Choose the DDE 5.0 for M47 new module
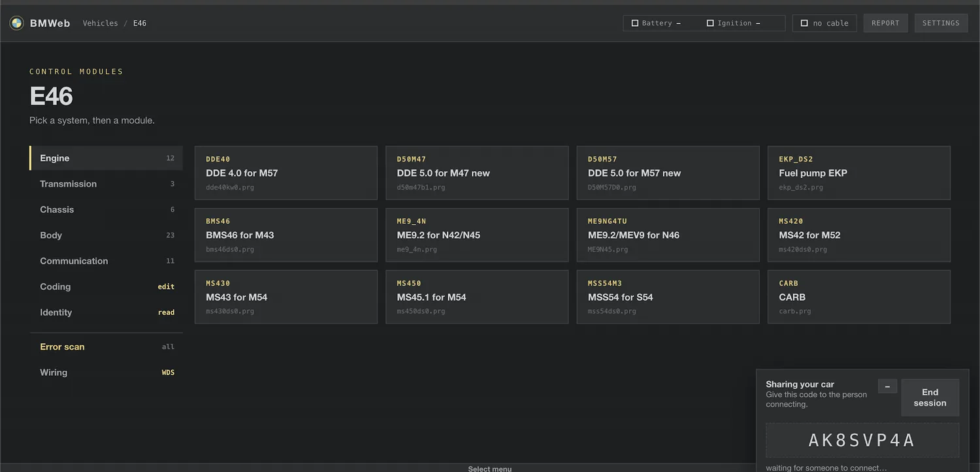The height and width of the screenshot is (472, 980). 477,173
